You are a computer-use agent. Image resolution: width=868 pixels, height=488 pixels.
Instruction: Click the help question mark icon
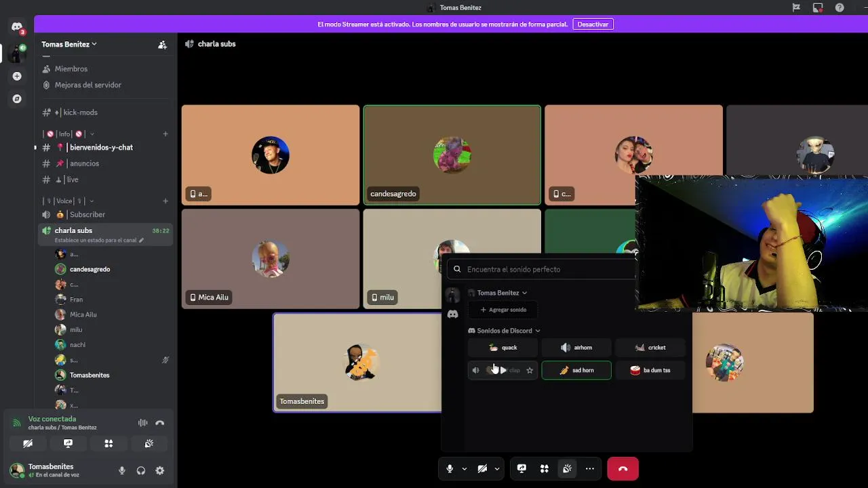[840, 7]
